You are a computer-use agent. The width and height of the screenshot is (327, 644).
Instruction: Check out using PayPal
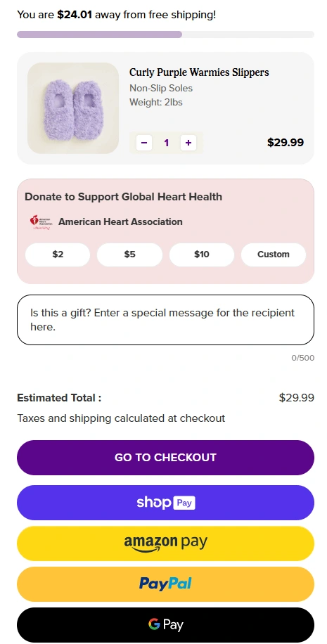point(165,584)
